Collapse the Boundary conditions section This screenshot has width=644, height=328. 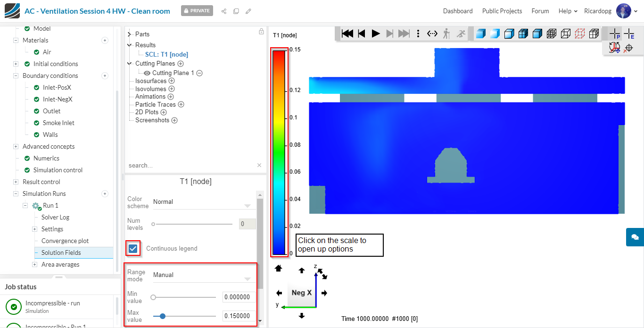pos(16,76)
